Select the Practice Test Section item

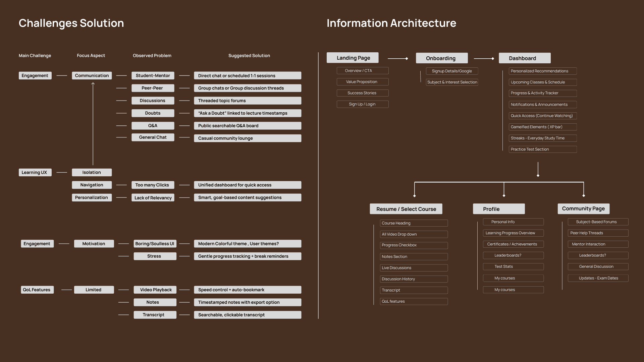click(542, 149)
